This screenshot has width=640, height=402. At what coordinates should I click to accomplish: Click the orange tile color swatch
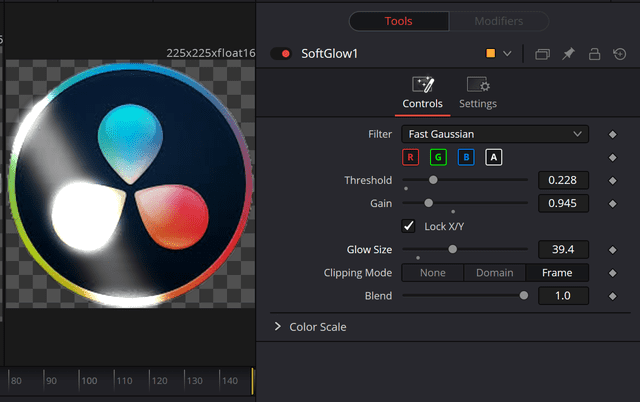click(491, 53)
